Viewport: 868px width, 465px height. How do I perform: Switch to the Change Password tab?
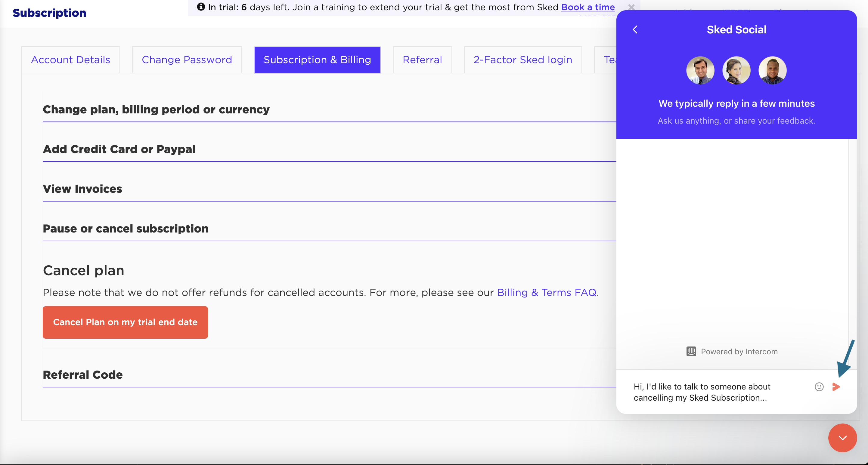pos(187,60)
